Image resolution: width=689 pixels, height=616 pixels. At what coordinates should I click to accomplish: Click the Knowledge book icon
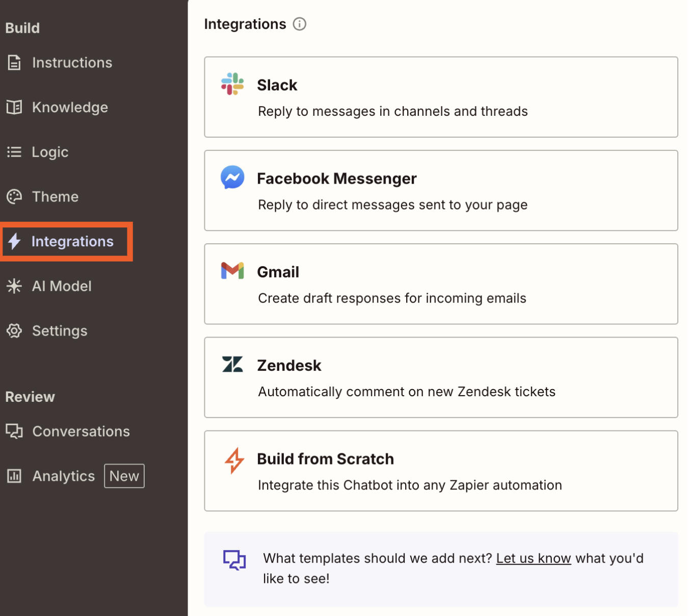click(x=14, y=107)
